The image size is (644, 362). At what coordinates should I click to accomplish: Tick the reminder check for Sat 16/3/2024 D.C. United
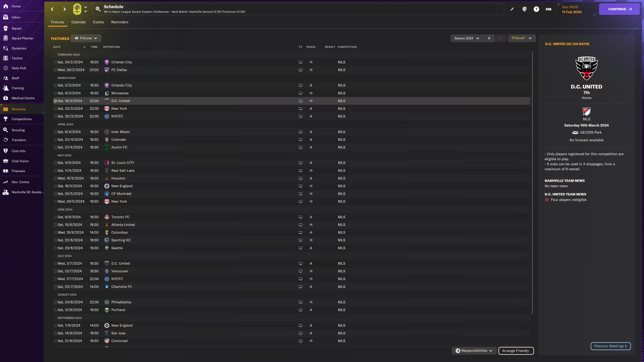pyautogui.click(x=55, y=101)
